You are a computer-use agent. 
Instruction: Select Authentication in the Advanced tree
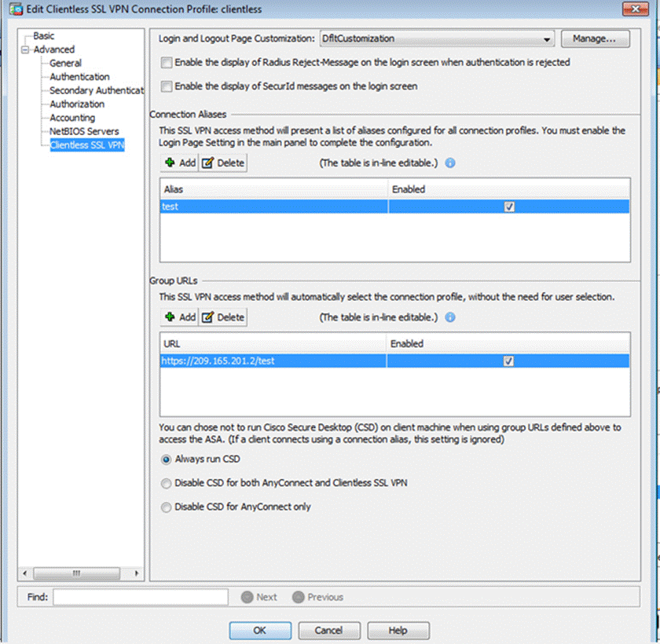(79, 77)
